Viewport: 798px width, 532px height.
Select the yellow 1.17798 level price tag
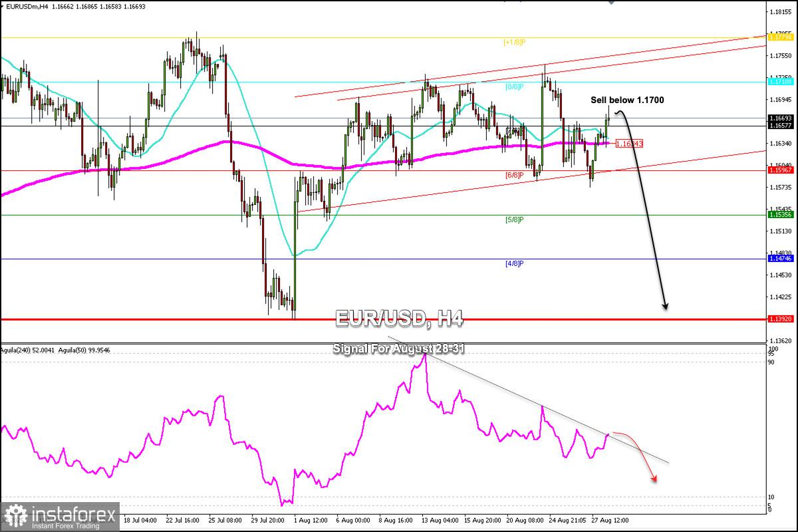tap(781, 38)
